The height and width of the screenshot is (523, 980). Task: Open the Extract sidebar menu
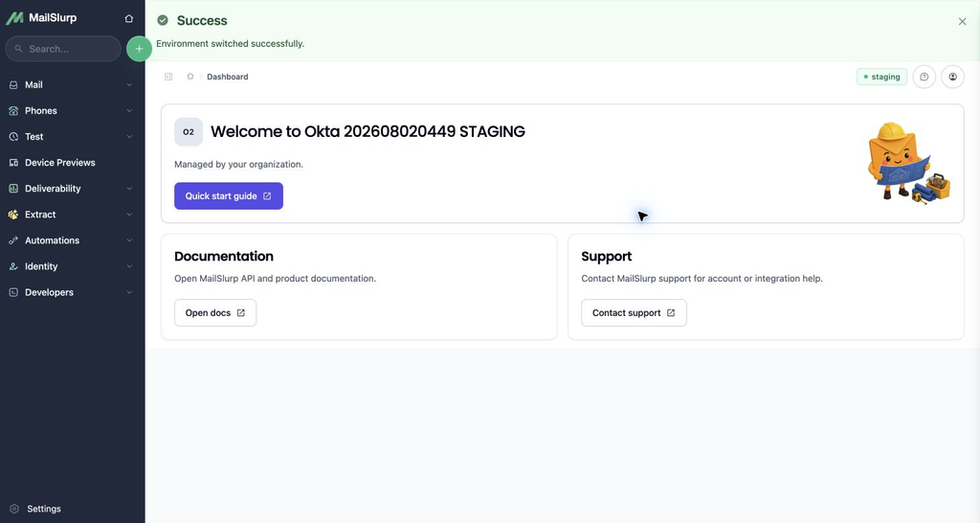coord(71,215)
